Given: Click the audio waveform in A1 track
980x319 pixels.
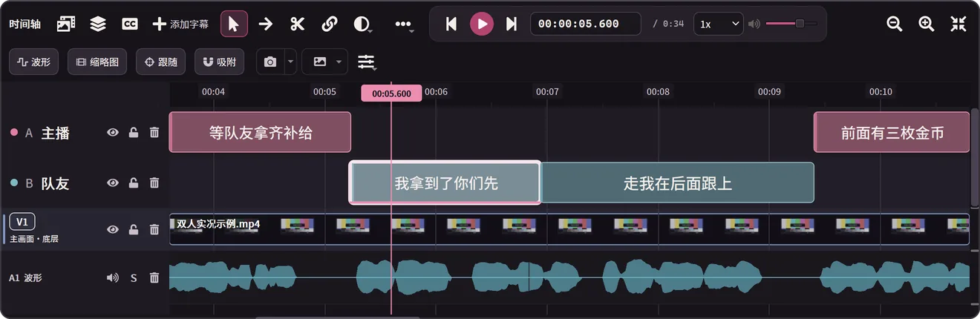Looking at the screenshot, I should [569, 277].
